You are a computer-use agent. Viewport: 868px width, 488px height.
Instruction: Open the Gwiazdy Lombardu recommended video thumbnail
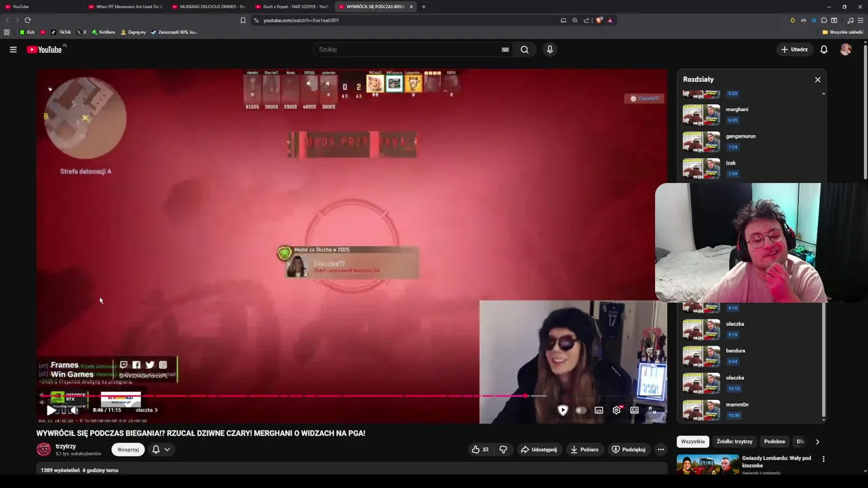(x=707, y=464)
